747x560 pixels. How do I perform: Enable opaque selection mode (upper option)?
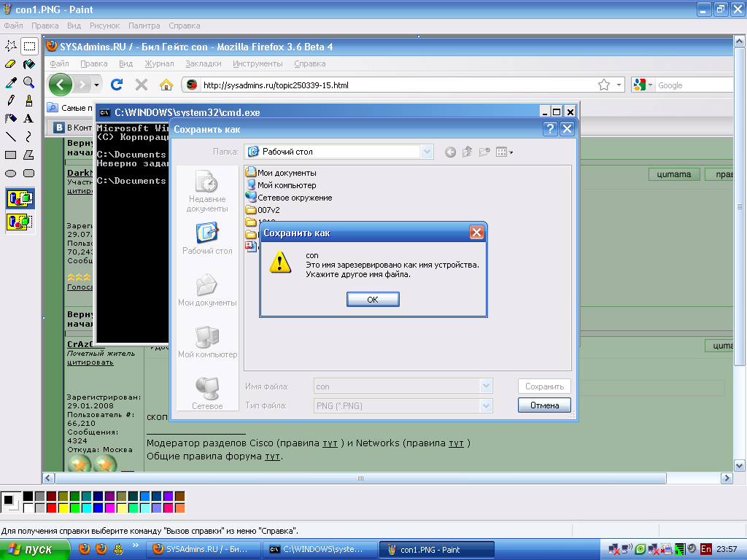[x=20, y=198]
